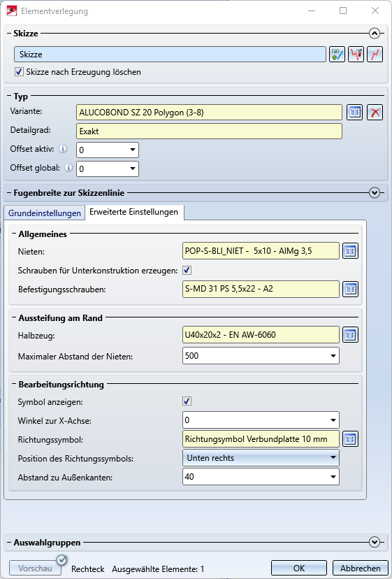Collapse the Skizze section
This screenshot has height=579, width=392.
[x=375, y=34]
